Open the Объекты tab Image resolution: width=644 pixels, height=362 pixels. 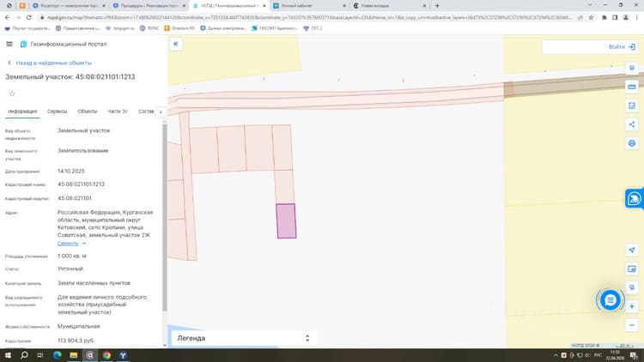87,112
